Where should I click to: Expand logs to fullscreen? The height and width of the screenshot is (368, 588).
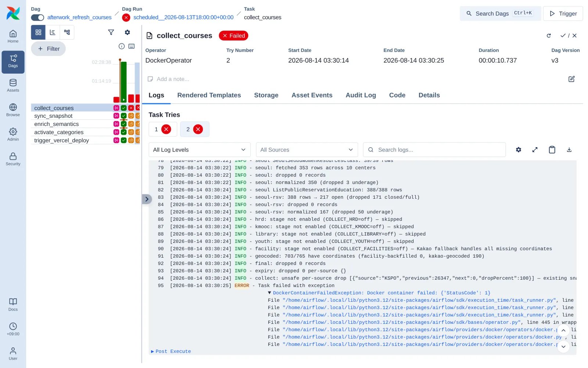pyautogui.click(x=535, y=150)
